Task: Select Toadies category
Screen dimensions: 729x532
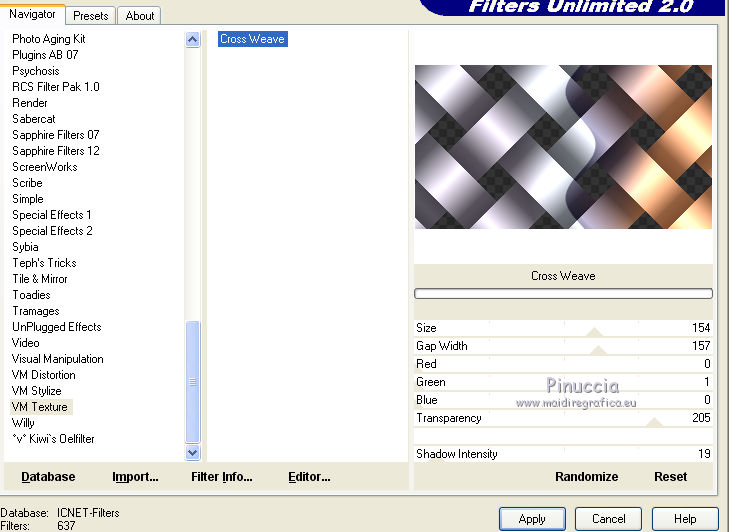Action: pyautogui.click(x=31, y=295)
